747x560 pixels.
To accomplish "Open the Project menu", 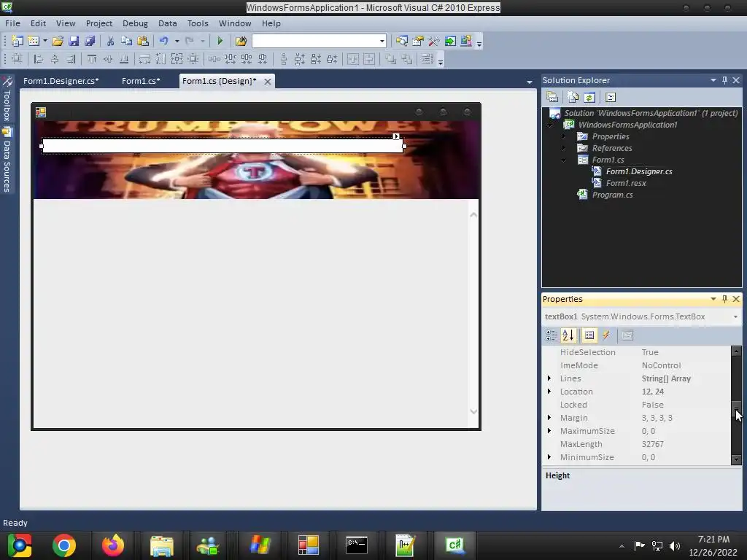I will click(x=99, y=23).
